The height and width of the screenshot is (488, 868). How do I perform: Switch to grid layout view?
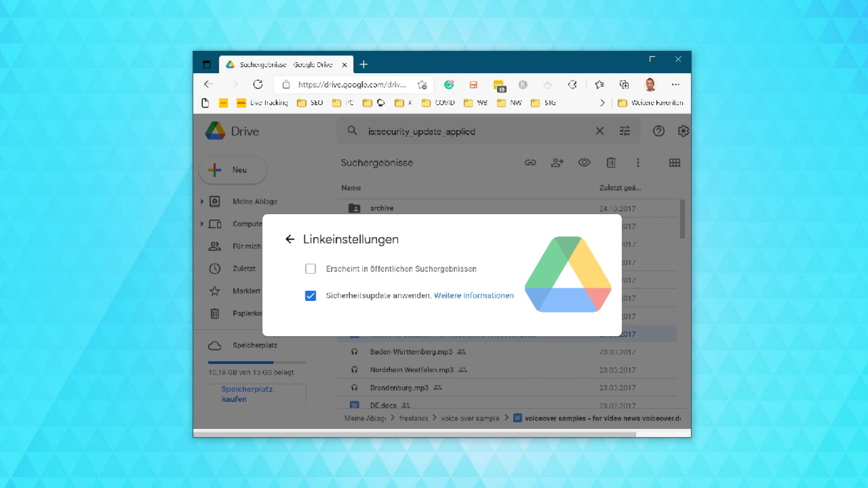click(674, 162)
